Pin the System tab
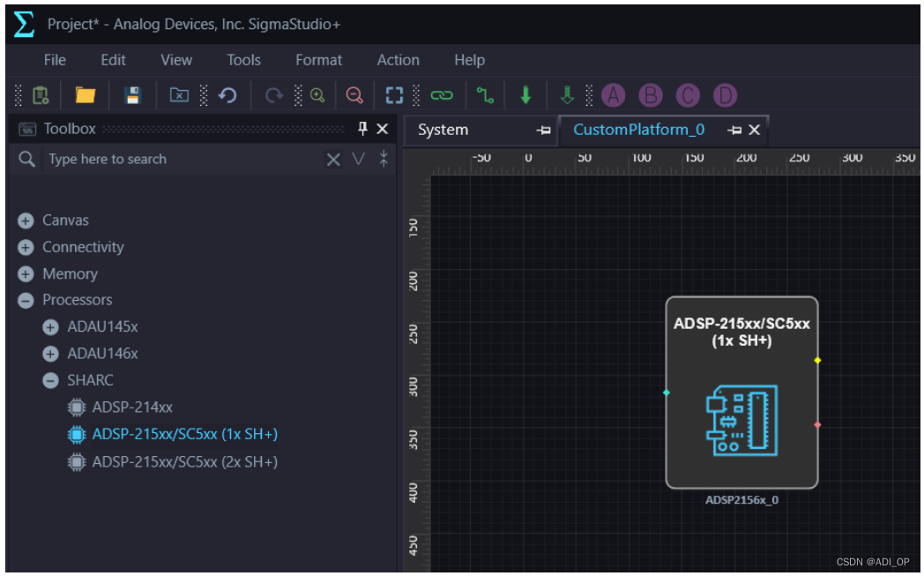 point(543,131)
